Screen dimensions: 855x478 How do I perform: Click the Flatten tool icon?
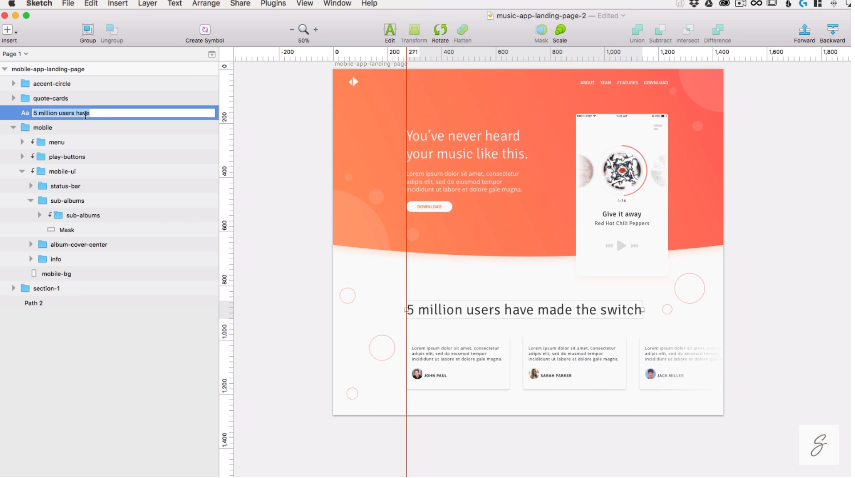(x=462, y=29)
